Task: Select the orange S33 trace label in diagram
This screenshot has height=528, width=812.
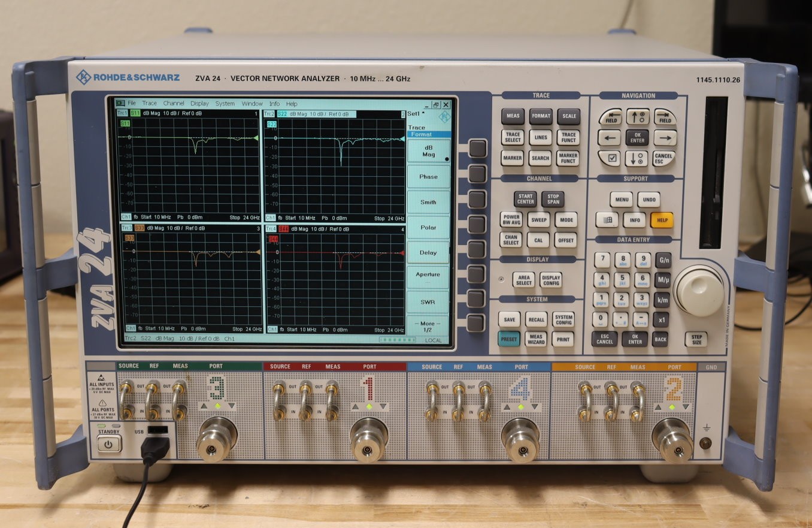Action: pyautogui.click(x=128, y=238)
